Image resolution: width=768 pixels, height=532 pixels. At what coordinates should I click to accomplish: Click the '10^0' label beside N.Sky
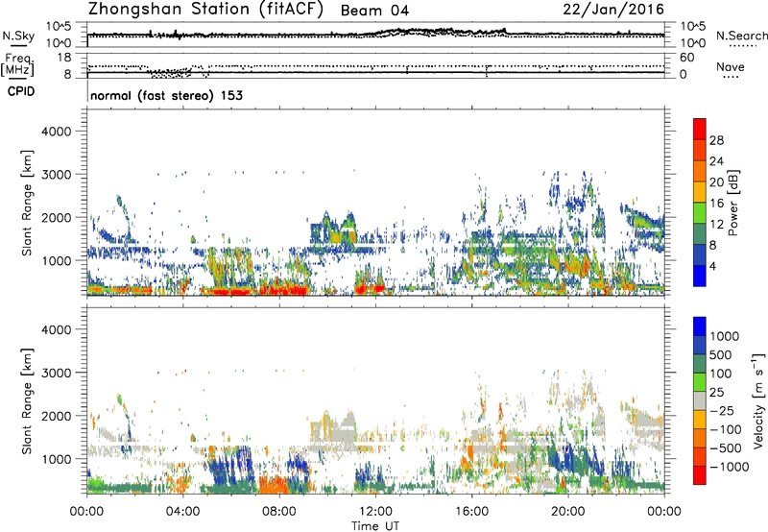tap(58, 43)
